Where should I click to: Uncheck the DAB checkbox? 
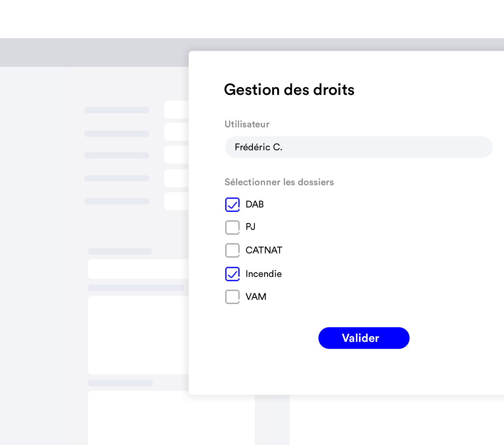(x=232, y=204)
